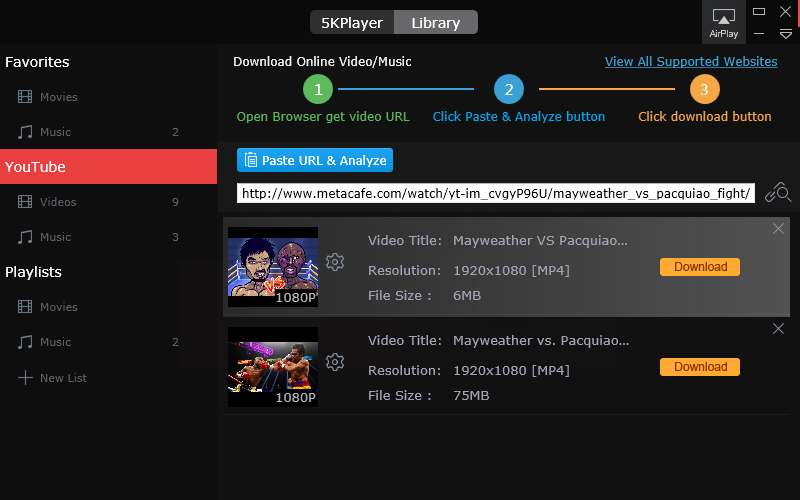Screen dimensions: 800x500
Task: Click step 2 blue circle
Action: [x=509, y=89]
